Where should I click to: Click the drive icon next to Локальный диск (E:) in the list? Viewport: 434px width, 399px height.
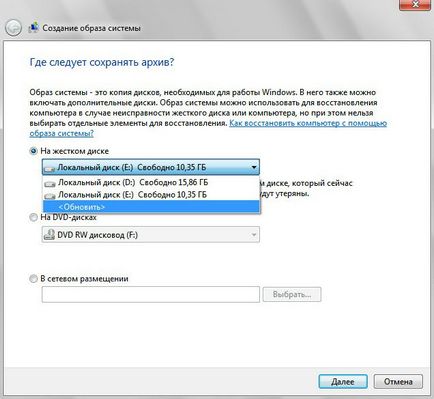tap(50, 195)
